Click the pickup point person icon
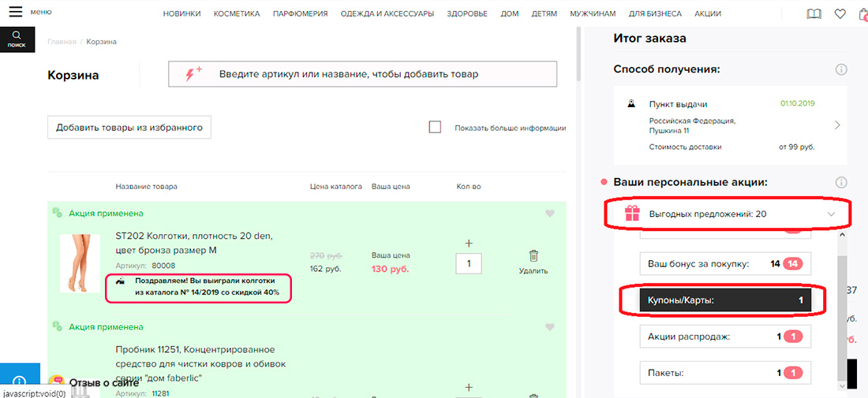 click(x=630, y=104)
